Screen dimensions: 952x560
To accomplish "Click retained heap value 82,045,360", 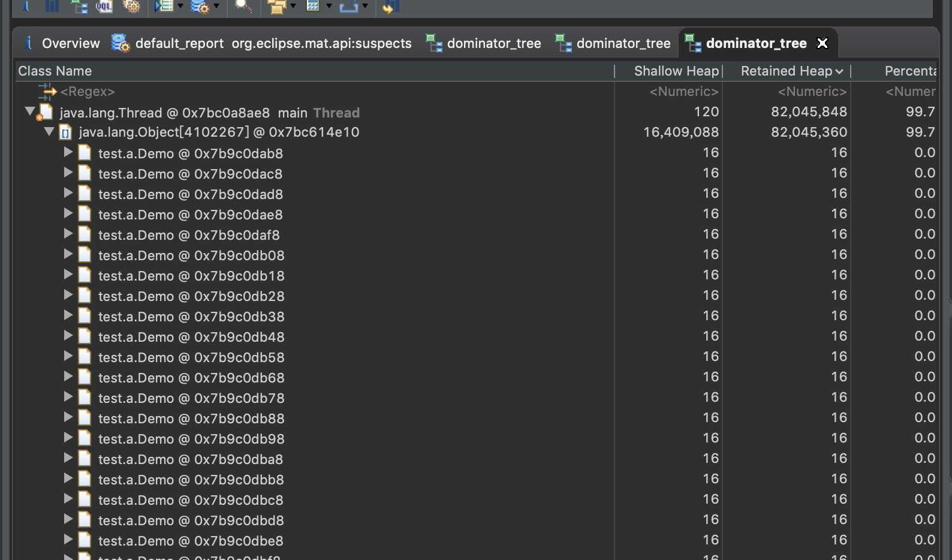I will point(809,132).
